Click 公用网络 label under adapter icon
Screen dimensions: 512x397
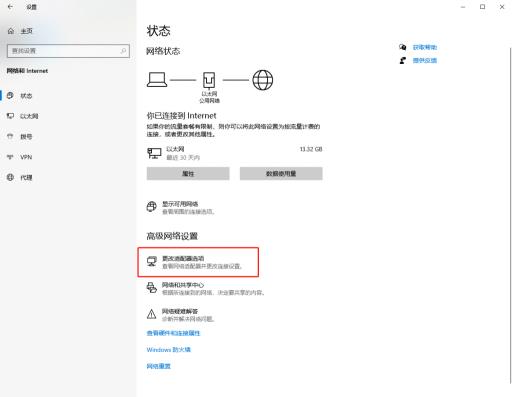point(209,100)
